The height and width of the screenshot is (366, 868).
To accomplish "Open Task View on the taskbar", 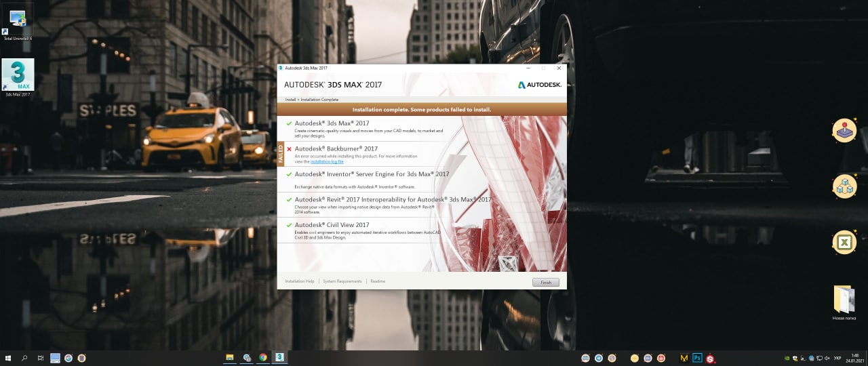I will coord(41,358).
